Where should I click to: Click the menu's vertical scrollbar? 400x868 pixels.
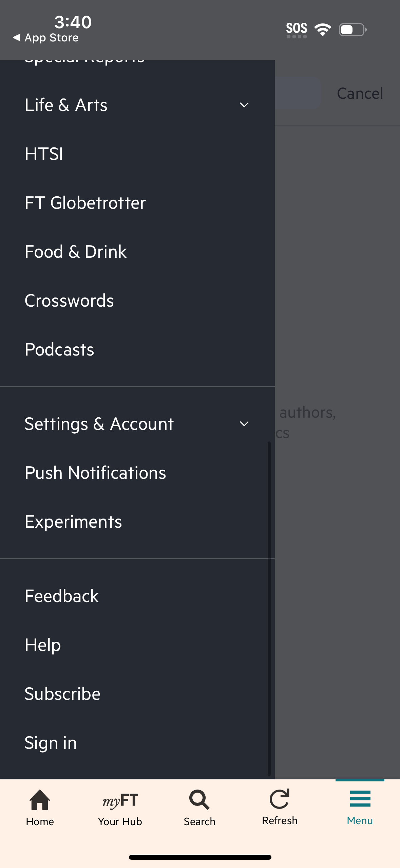[x=269, y=608]
